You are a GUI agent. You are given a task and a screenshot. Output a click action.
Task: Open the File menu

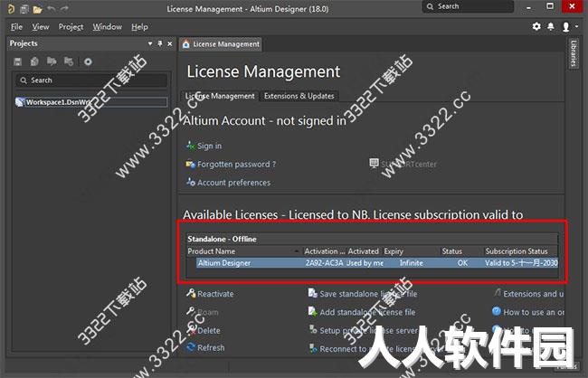(16, 27)
